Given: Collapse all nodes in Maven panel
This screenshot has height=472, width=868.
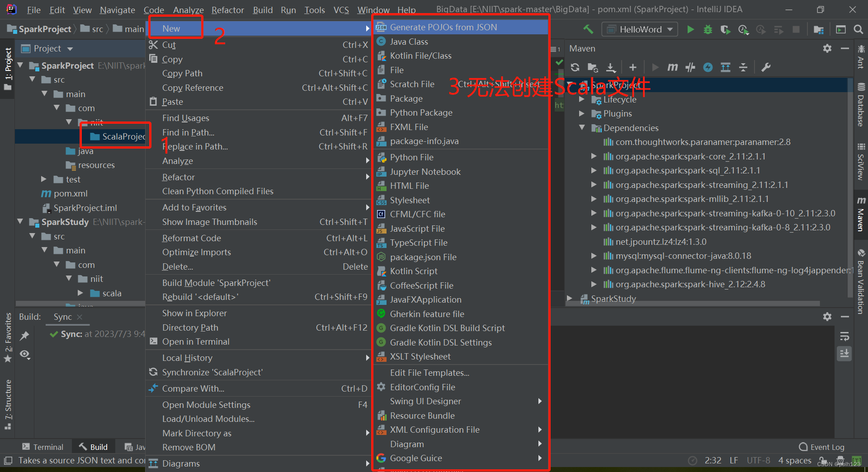Looking at the screenshot, I should coord(743,67).
